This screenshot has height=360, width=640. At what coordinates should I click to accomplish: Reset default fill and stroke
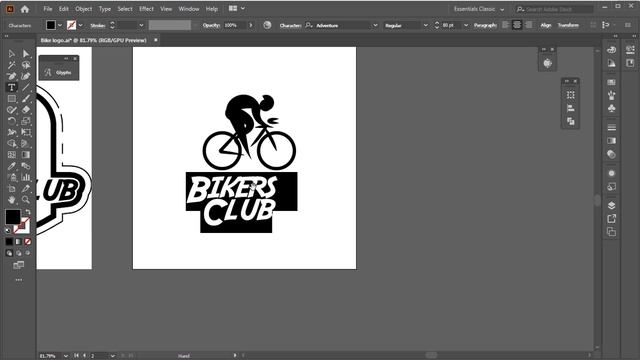pyautogui.click(x=8, y=231)
